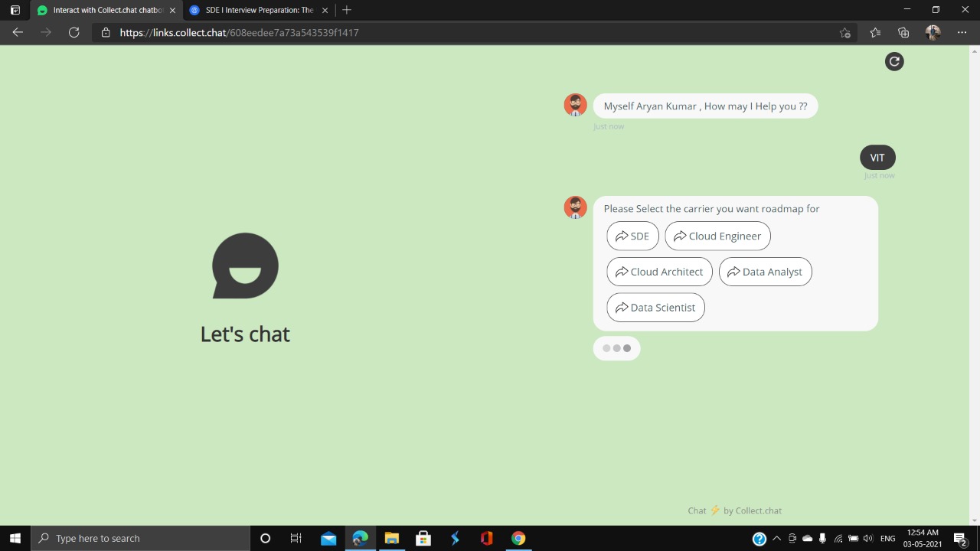980x551 pixels.
Task: View site lock information
Action: click(106, 32)
